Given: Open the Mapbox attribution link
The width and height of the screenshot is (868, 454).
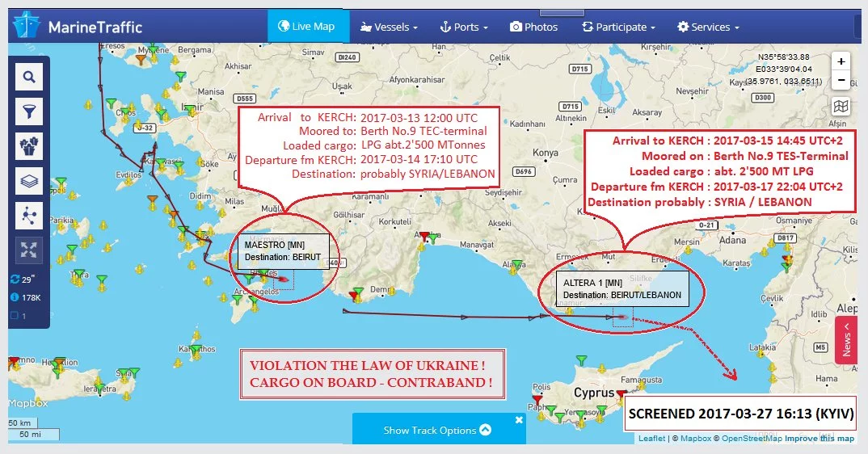Looking at the screenshot, I should tap(696, 438).
